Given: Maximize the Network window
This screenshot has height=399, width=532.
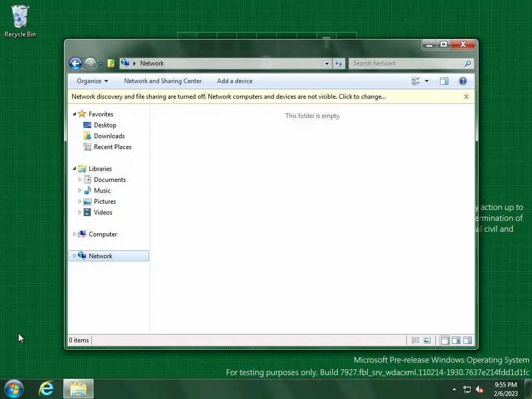Looking at the screenshot, I should pyautogui.click(x=444, y=45).
